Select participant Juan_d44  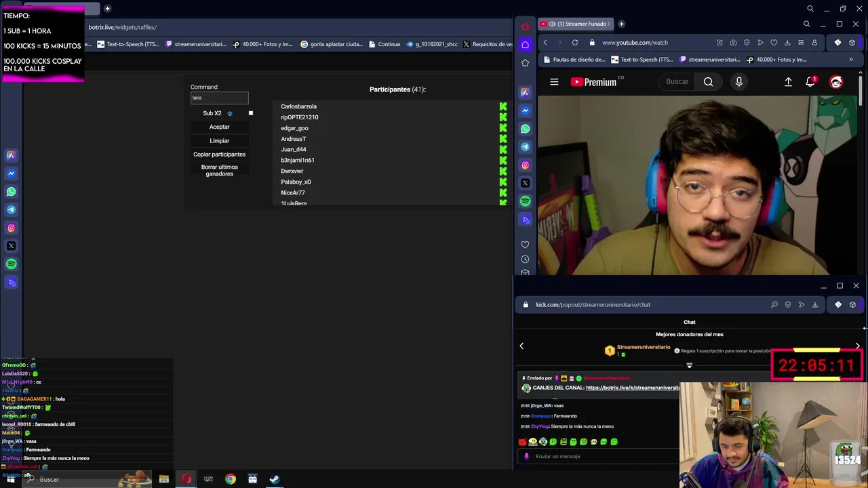(293, 149)
